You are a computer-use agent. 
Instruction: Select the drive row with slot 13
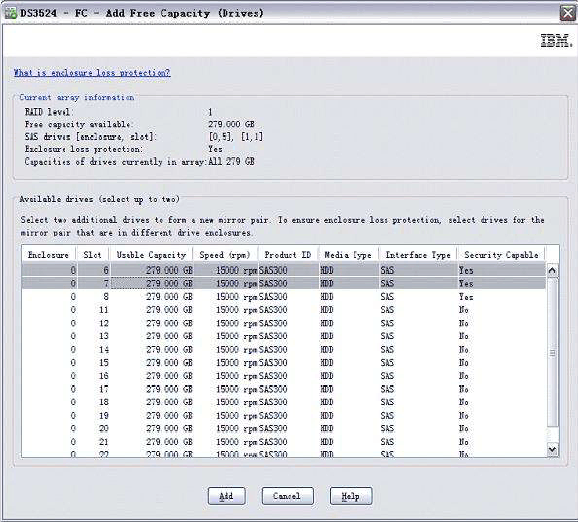point(283,336)
